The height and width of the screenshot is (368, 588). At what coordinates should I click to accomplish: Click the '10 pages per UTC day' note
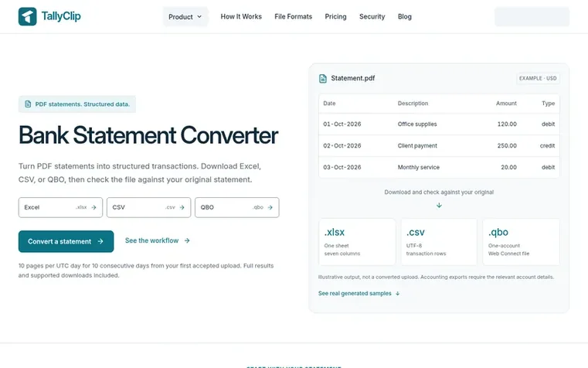pos(146,271)
